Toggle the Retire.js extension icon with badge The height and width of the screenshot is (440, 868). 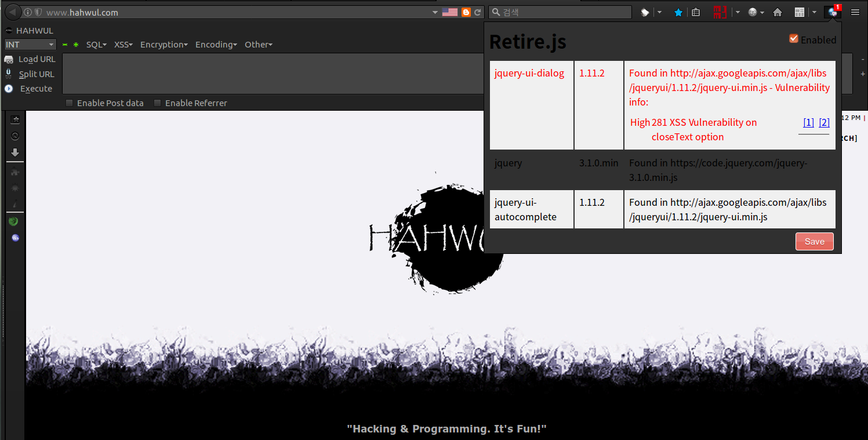point(833,11)
